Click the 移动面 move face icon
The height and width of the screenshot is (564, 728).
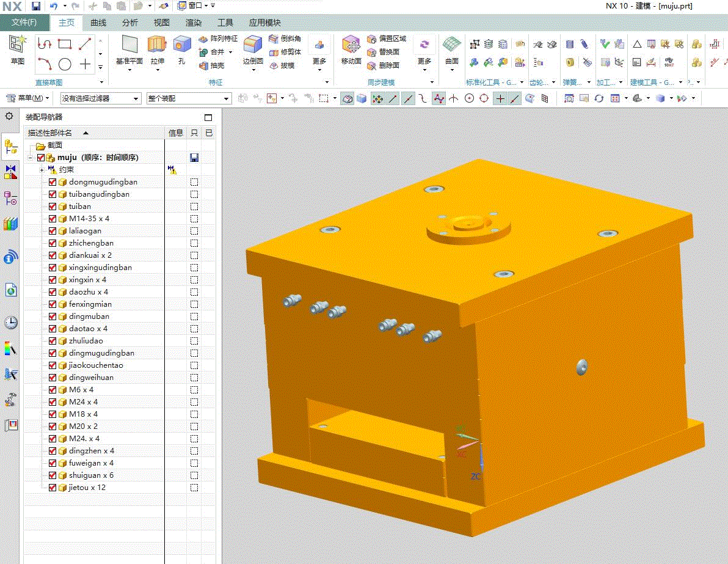click(x=351, y=45)
